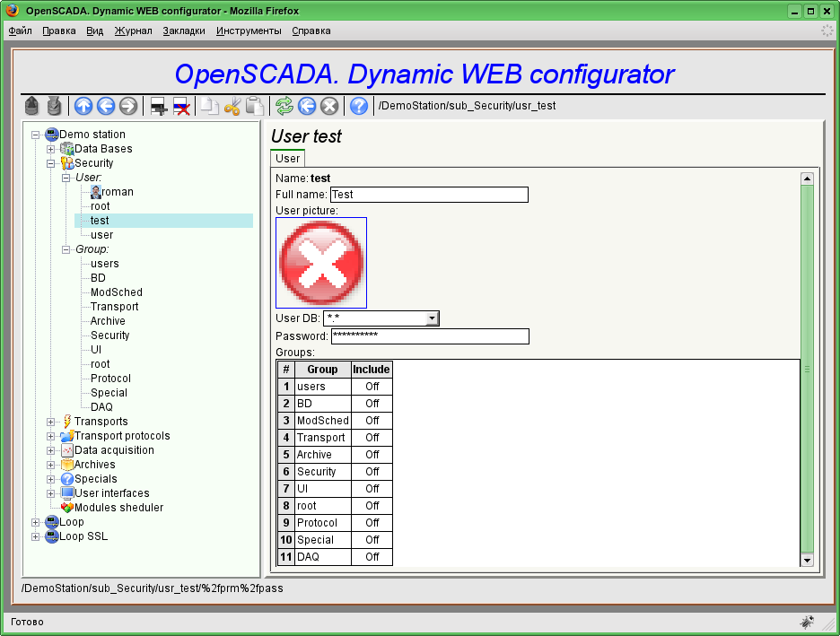Select the ModSched group in the tree
This screenshot has width=840, height=636.
[117, 292]
